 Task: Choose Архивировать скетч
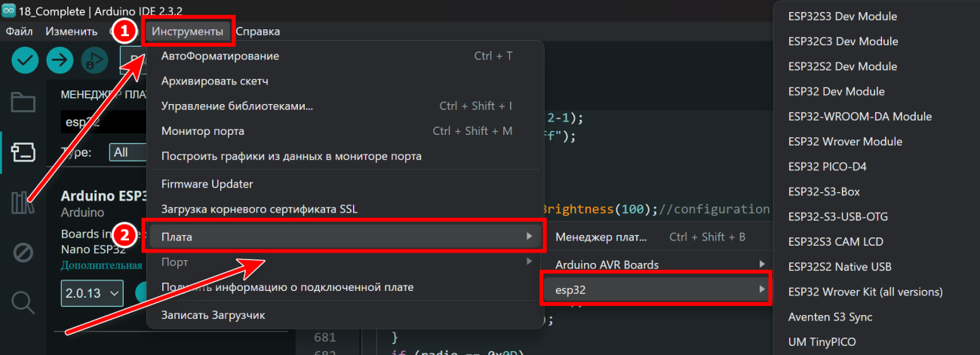pos(345,81)
